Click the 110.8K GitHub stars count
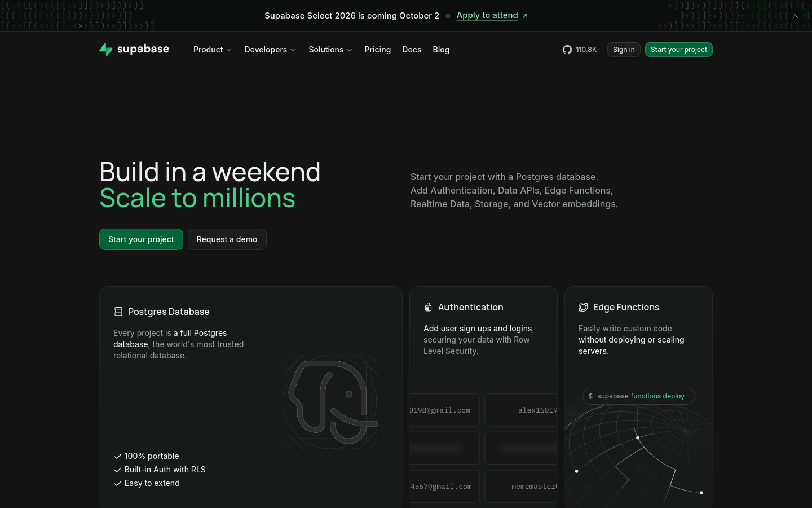The image size is (812, 508). coord(586,50)
